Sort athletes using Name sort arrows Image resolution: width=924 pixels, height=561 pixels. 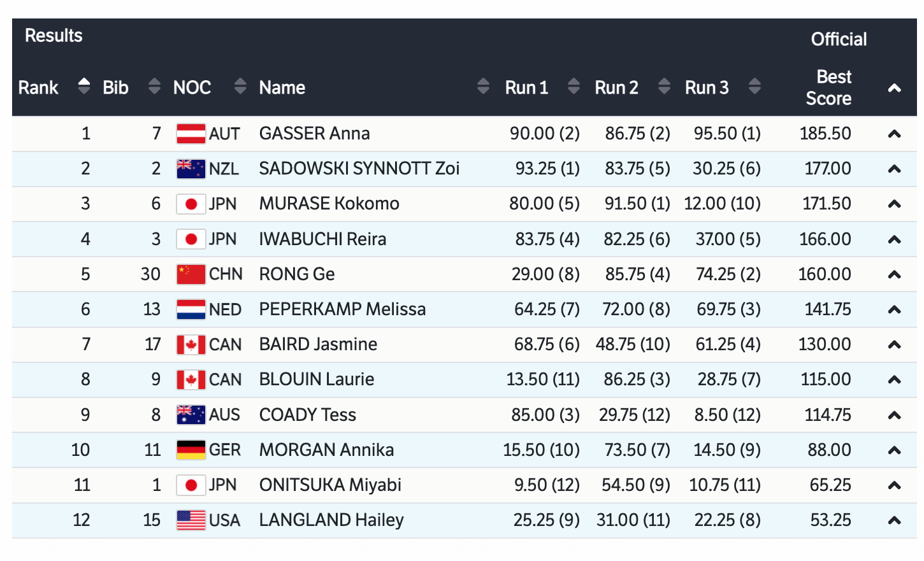click(x=483, y=87)
